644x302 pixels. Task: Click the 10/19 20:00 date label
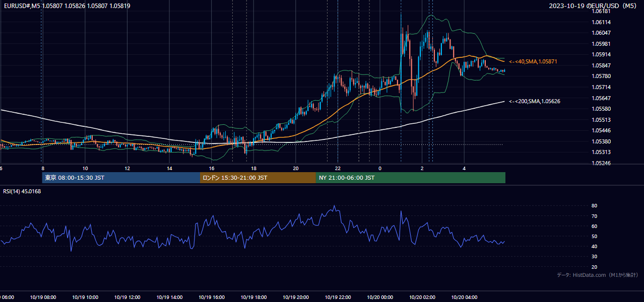click(x=296, y=297)
